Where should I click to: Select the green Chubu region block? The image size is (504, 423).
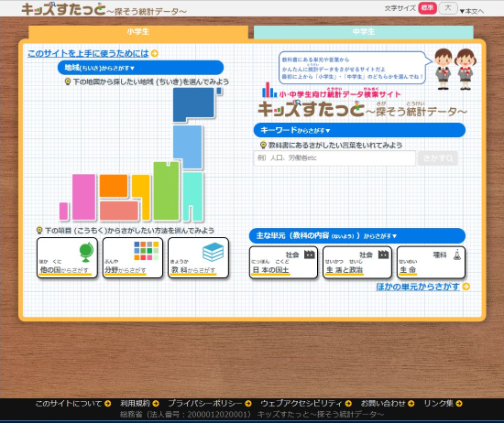point(166,190)
